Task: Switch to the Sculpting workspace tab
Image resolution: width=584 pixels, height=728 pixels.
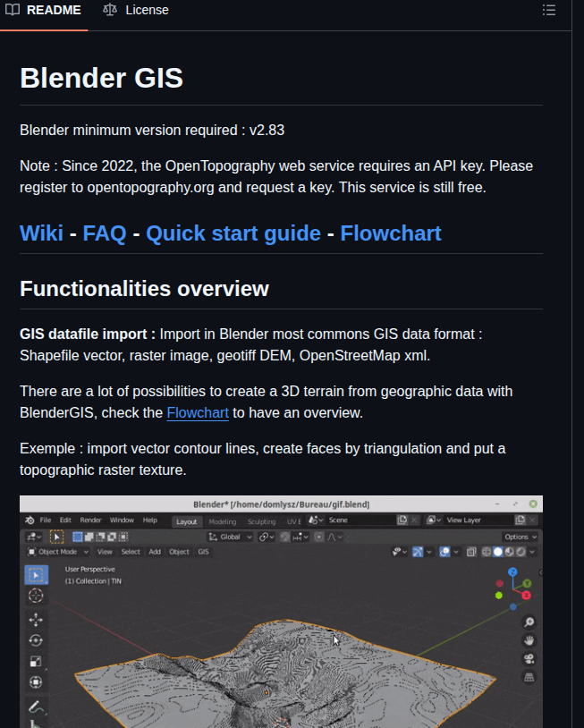Action: pyautogui.click(x=261, y=522)
